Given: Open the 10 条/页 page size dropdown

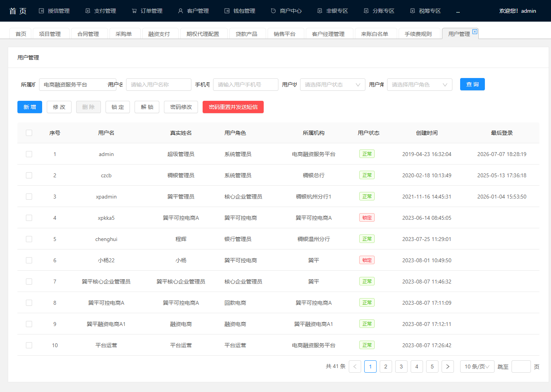Looking at the screenshot, I should [x=477, y=367].
